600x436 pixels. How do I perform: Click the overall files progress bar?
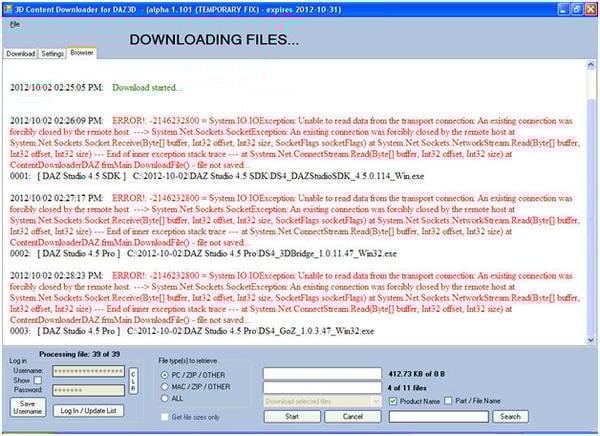pyautogui.click(x=323, y=388)
